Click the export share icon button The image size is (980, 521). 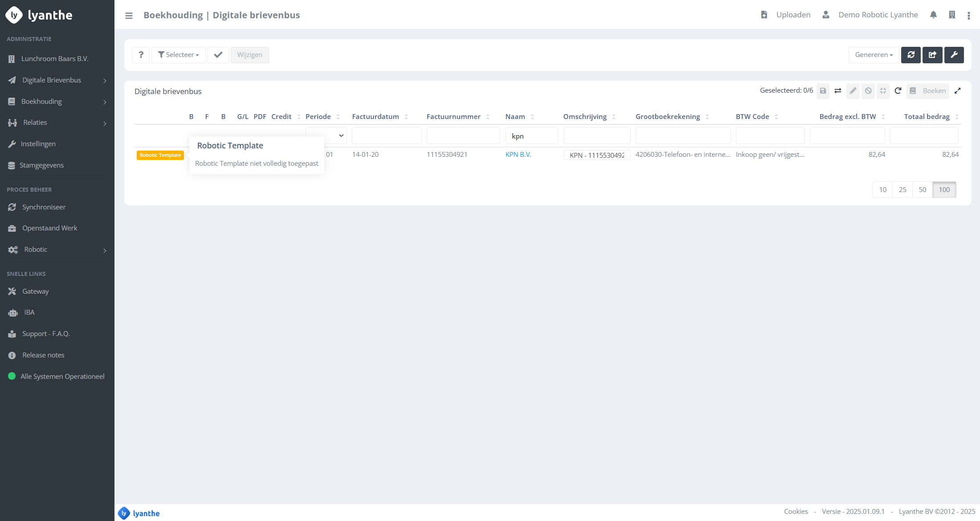932,55
